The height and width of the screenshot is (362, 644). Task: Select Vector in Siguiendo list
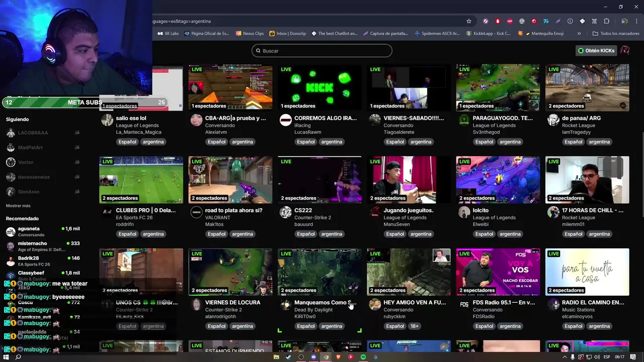tap(43, 162)
